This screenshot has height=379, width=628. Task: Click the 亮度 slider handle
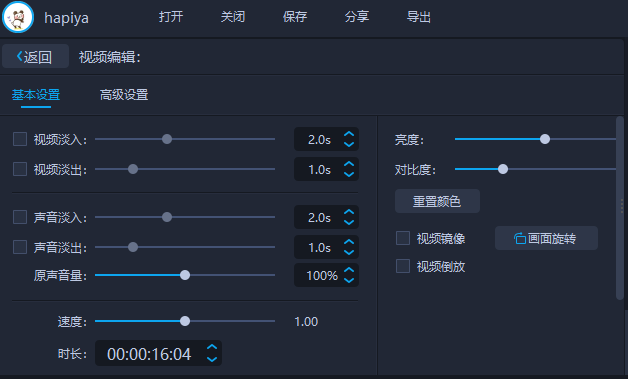pos(545,139)
